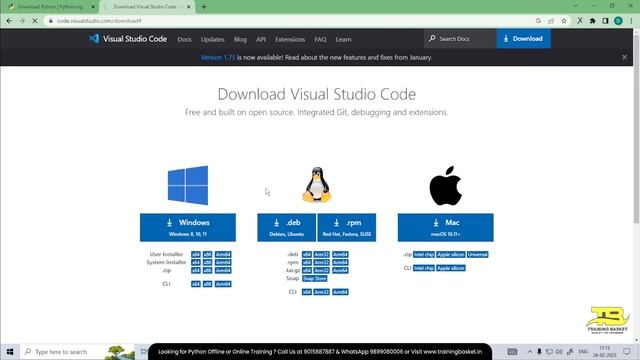Click the X extension icon in toolbar
This screenshot has width=640, height=360.
(x=580, y=21)
